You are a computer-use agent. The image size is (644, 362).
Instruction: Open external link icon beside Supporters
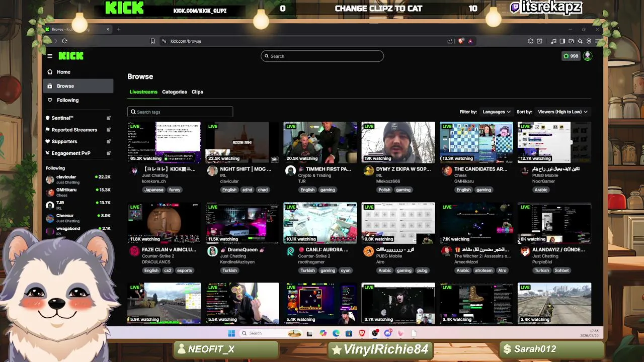pyautogui.click(x=108, y=141)
